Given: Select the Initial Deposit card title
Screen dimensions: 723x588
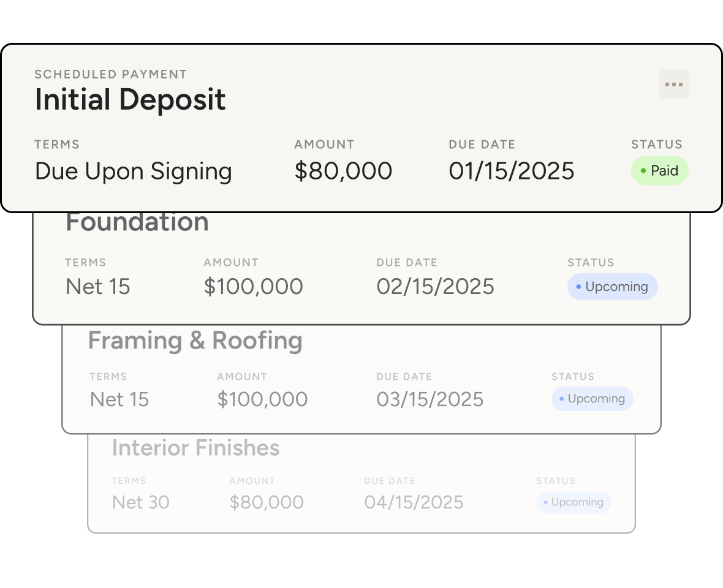Looking at the screenshot, I should [131, 100].
